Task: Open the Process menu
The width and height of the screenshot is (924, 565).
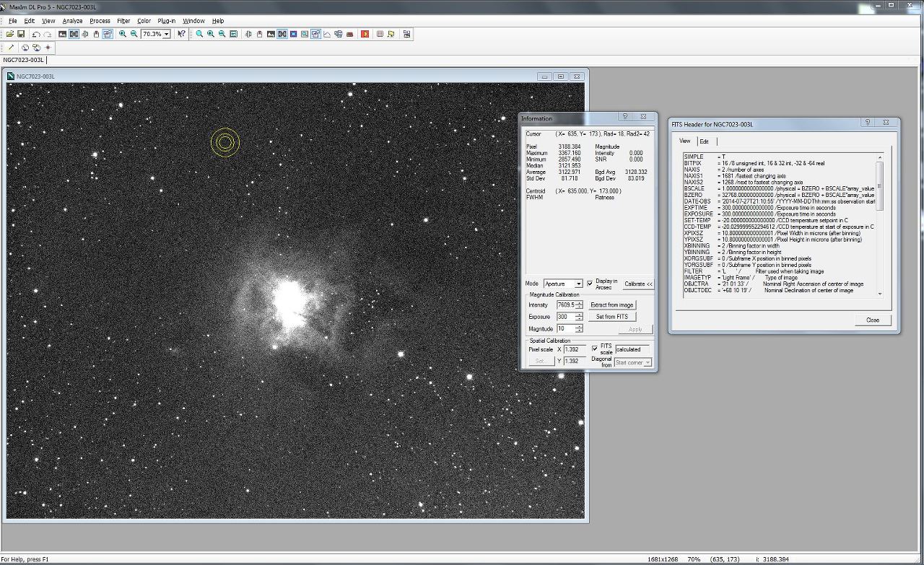Action: (100, 21)
